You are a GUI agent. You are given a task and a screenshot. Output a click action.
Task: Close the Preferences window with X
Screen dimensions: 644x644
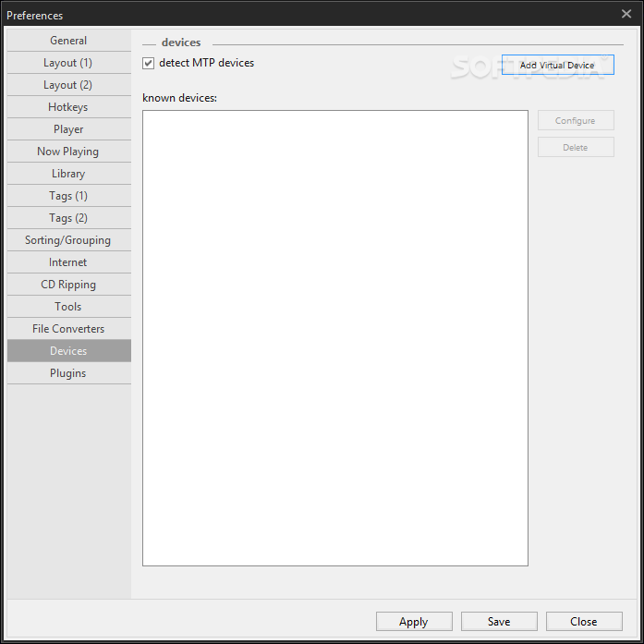point(626,14)
